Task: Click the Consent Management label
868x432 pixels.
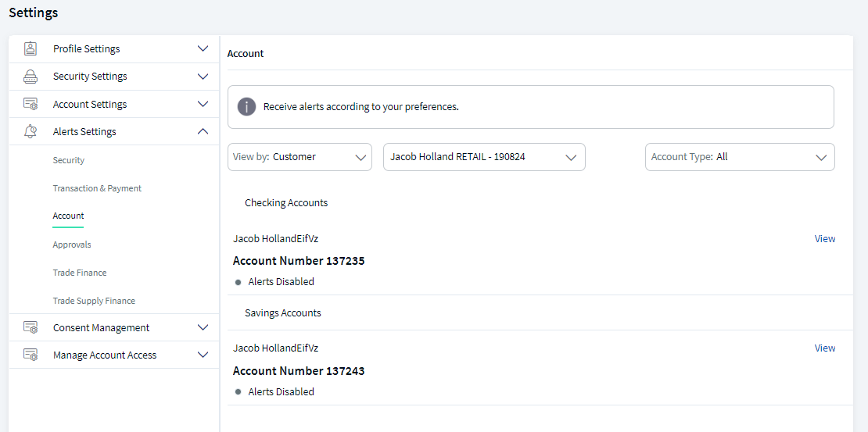Action: point(102,327)
